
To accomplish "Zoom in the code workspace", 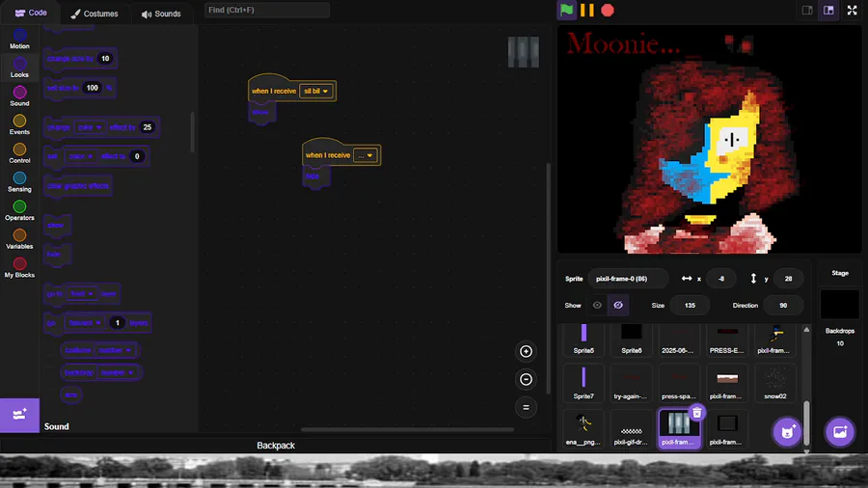I will 526,351.
